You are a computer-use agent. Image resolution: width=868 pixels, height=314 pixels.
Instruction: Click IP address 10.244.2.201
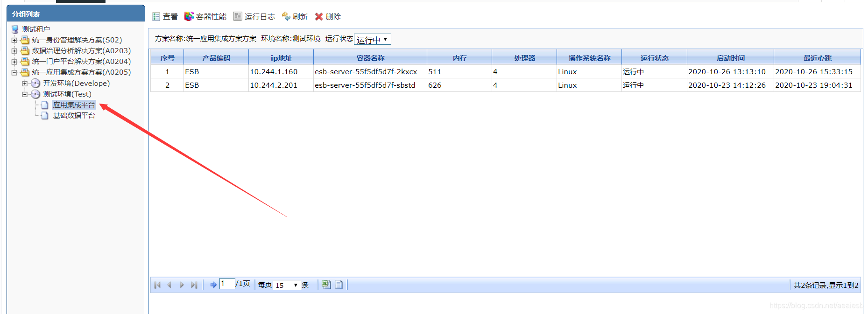274,85
